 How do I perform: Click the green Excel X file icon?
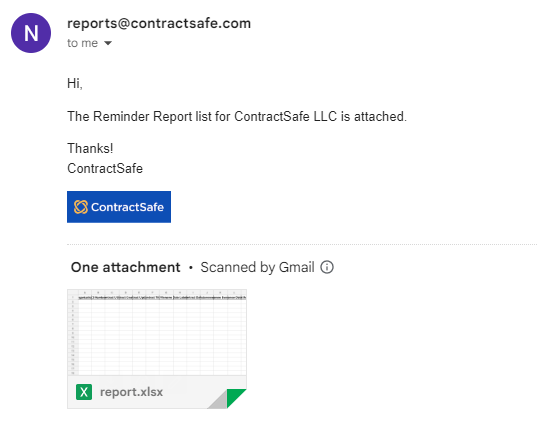(84, 392)
